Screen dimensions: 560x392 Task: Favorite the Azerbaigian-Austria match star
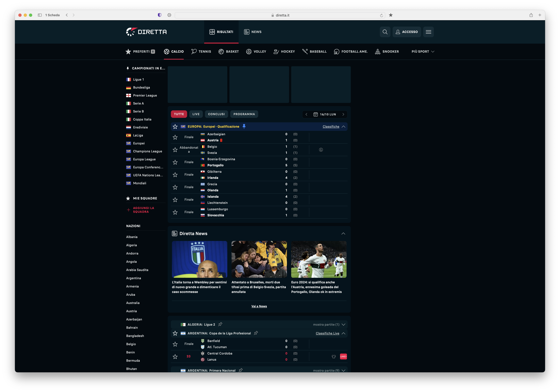coord(175,137)
